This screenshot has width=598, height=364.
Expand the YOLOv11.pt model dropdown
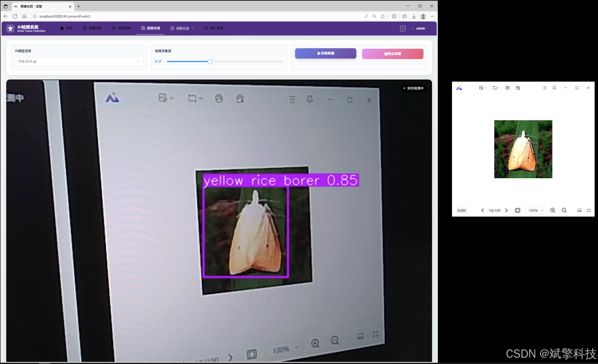click(79, 61)
